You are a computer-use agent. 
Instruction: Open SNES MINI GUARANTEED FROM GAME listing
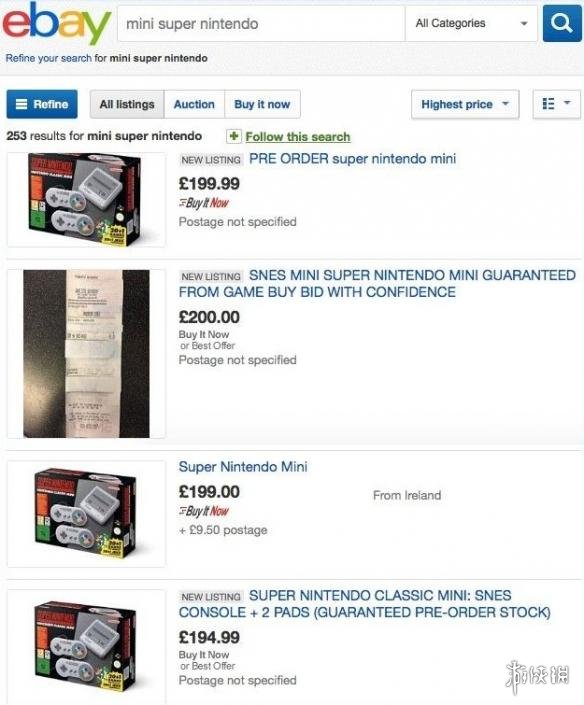377,283
